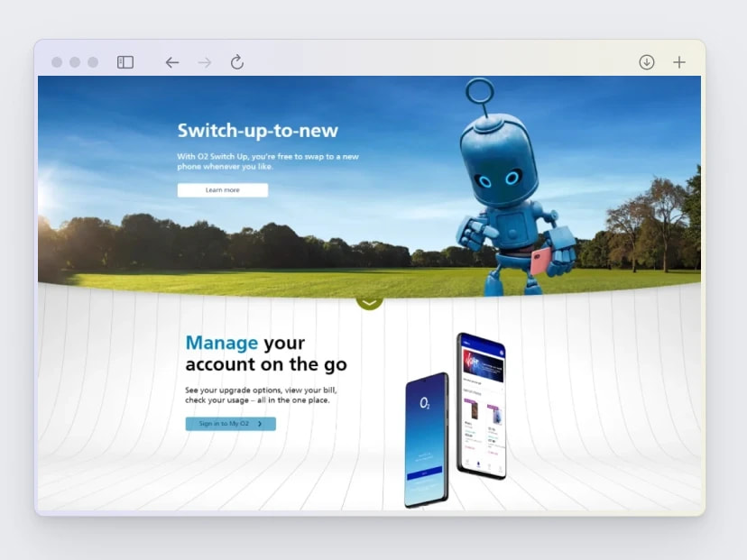Expand using the green circle down chevron
Image resolution: width=747 pixels, height=560 pixels.
click(369, 301)
